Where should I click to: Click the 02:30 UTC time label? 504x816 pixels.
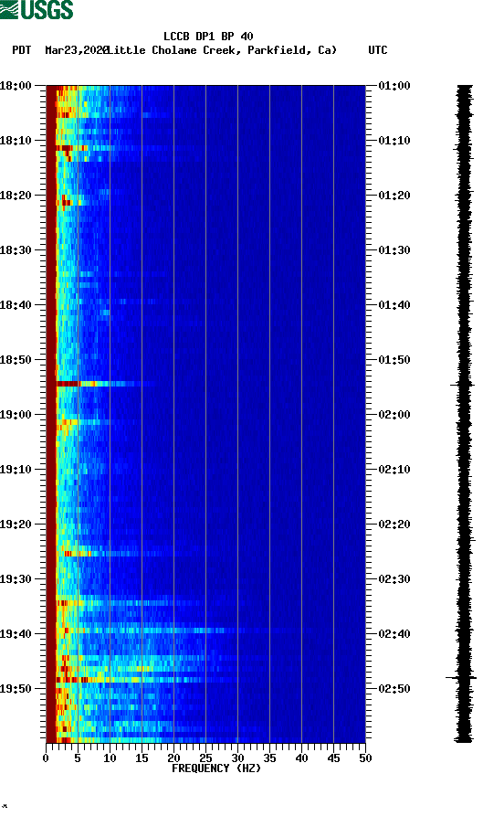coord(394,579)
